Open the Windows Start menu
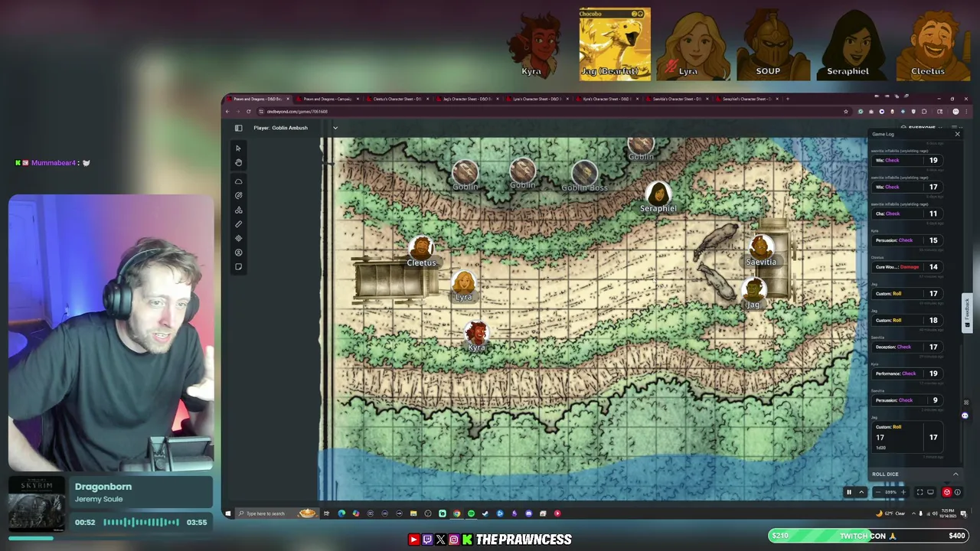 227,514
